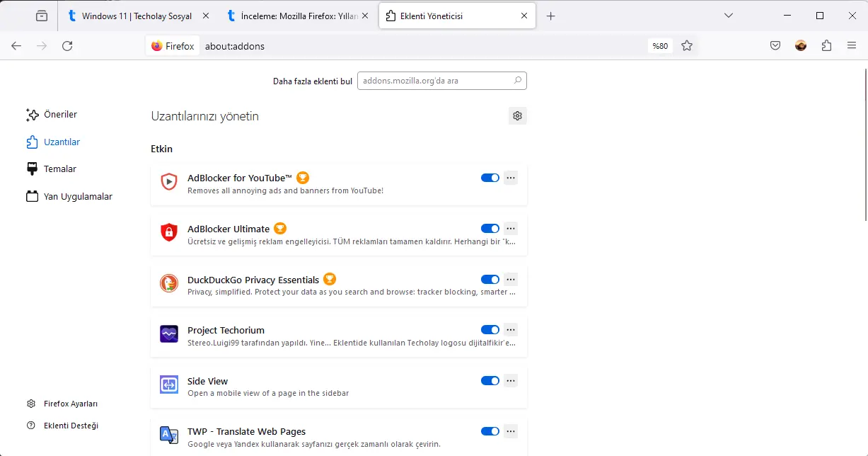Image resolution: width=868 pixels, height=456 pixels.
Task: Bookmark this page with the star icon
Action: tap(686, 46)
